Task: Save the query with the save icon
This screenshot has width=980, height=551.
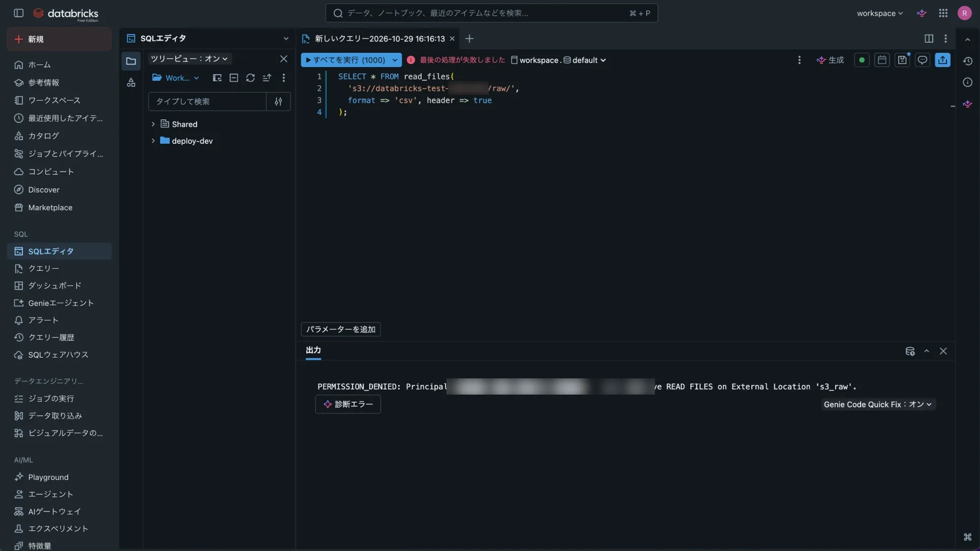Action: point(902,60)
